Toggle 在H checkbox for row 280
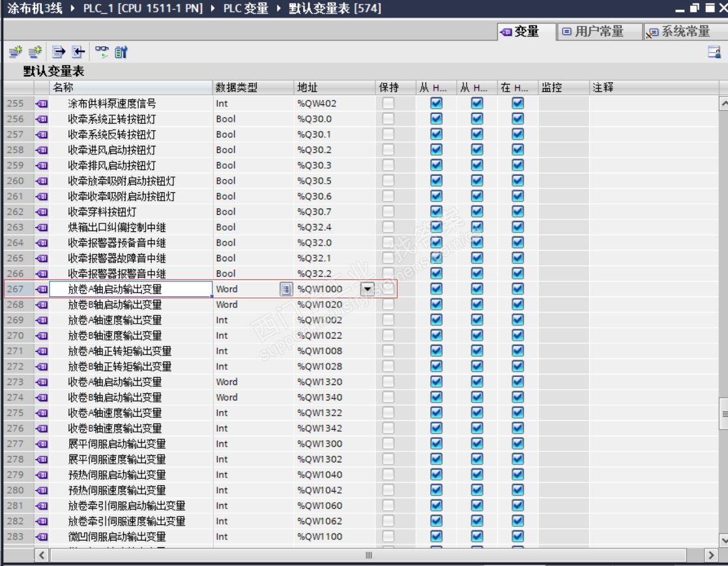The width and height of the screenshot is (728, 566). [x=517, y=490]
